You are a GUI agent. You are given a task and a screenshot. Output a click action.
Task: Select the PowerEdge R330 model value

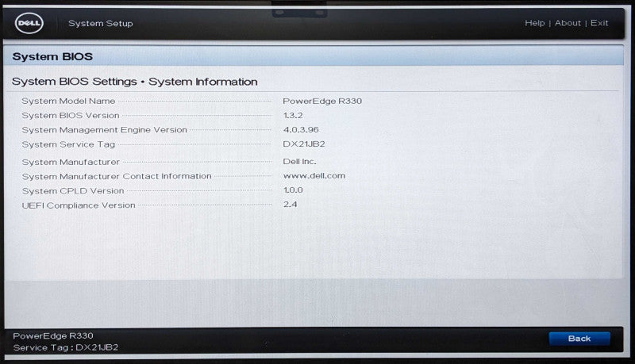point(322,102)
